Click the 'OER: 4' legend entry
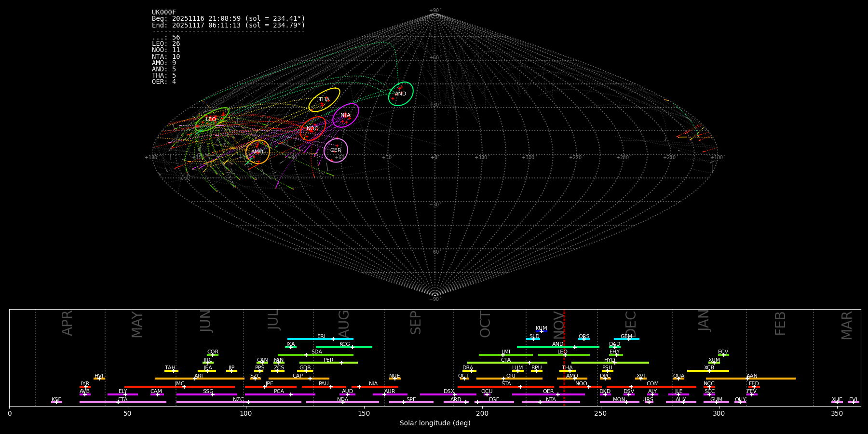Screen dimensions: 868x434 [164, 82]
